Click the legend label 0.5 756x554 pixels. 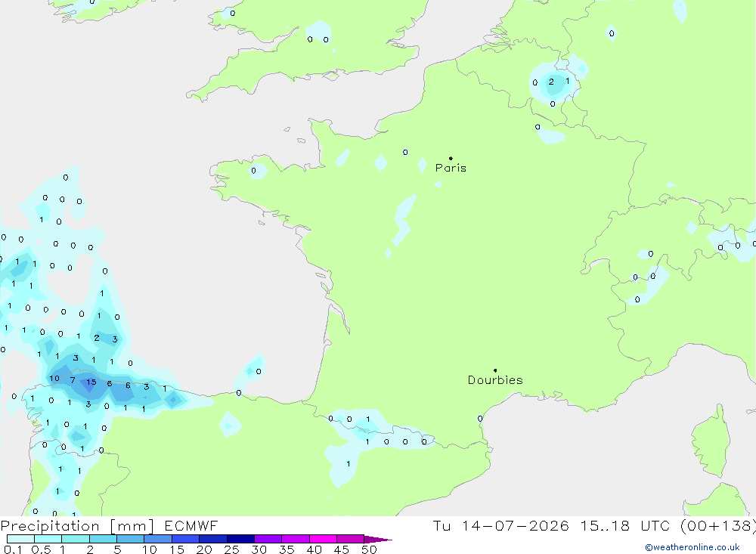click(x=41, y=549)
